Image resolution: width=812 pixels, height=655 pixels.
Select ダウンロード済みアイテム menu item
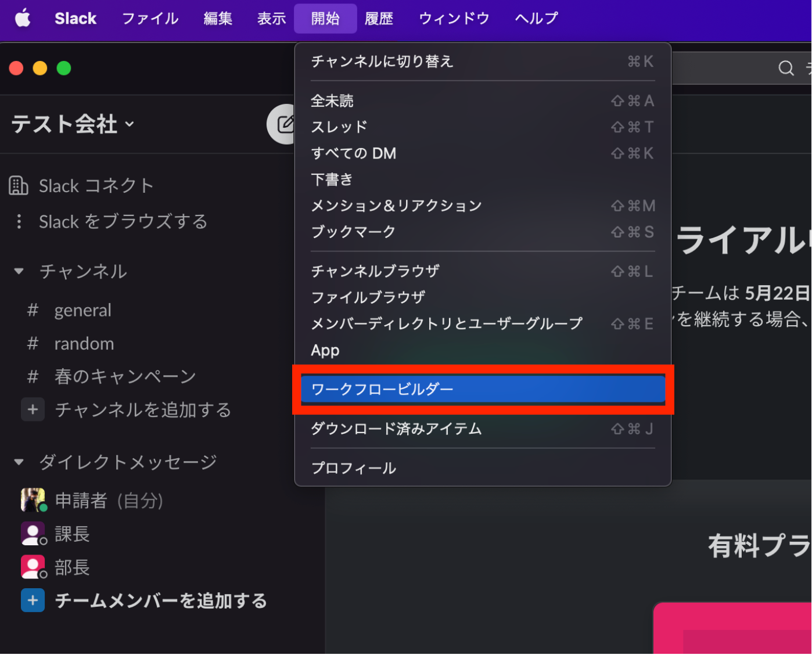click(x=483, y=429)
